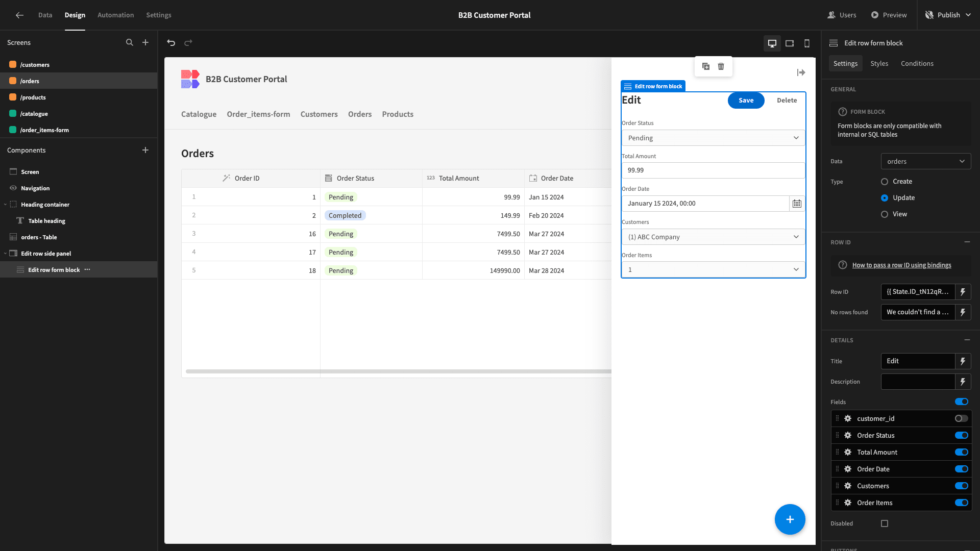
Task: Select the View type radio button
Action: (885, 214)
